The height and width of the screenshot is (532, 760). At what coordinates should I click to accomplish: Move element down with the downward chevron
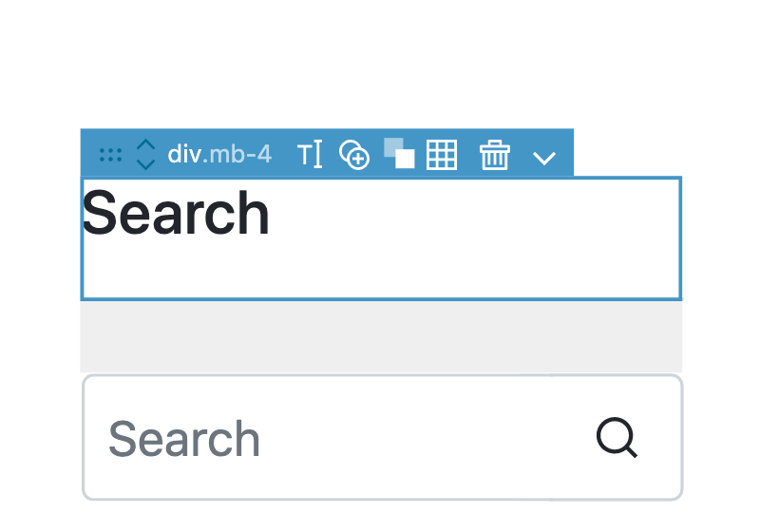(146, 163)
